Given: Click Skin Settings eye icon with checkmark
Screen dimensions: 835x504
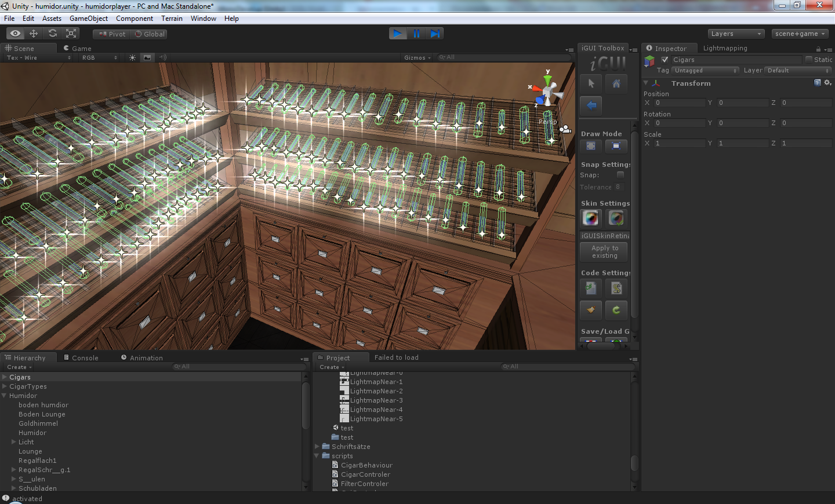Looking at the screenshot, I should [x=616, y=218].
